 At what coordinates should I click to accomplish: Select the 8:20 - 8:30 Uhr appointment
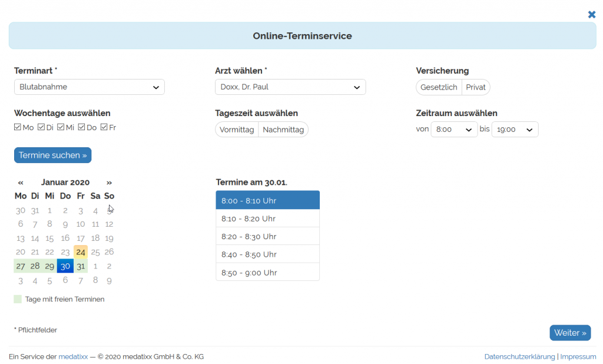pyautogui.click(x=267, y=237)
